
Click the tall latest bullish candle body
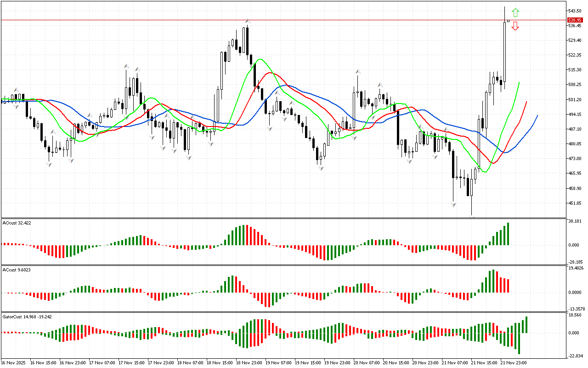(504, 52)
